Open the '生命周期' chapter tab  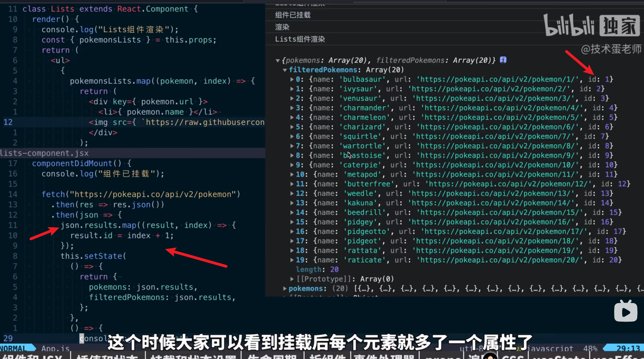pyautogui.click(x=272, y=356)
